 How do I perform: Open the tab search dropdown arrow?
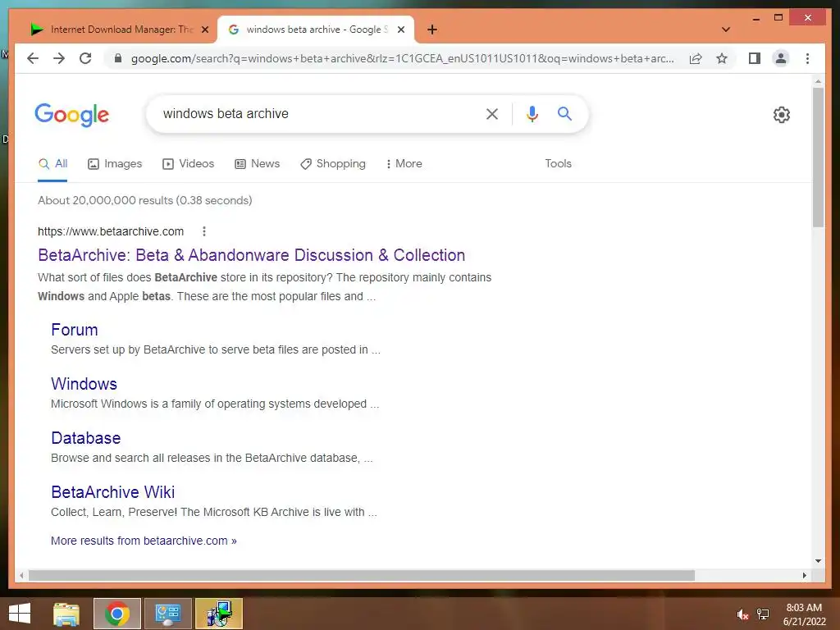tap(726, 30)
